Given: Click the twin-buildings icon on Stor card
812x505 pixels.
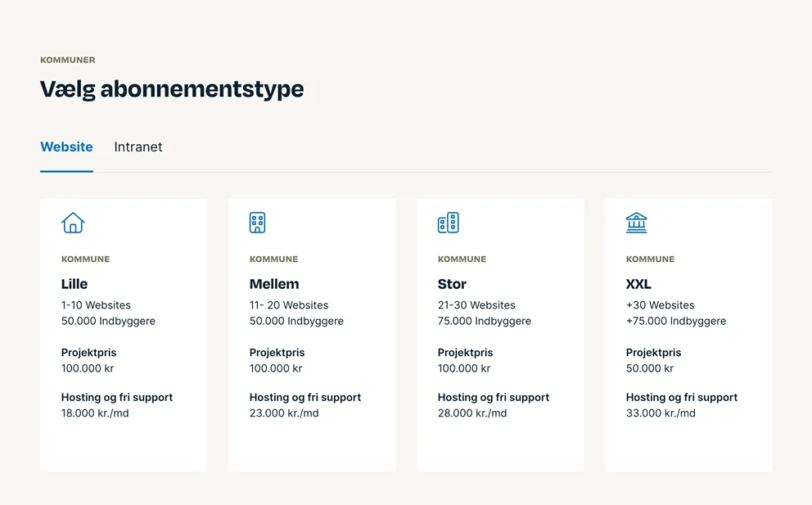Looking at the screenshot, I should pyautogui.click(x=449, y=223).
